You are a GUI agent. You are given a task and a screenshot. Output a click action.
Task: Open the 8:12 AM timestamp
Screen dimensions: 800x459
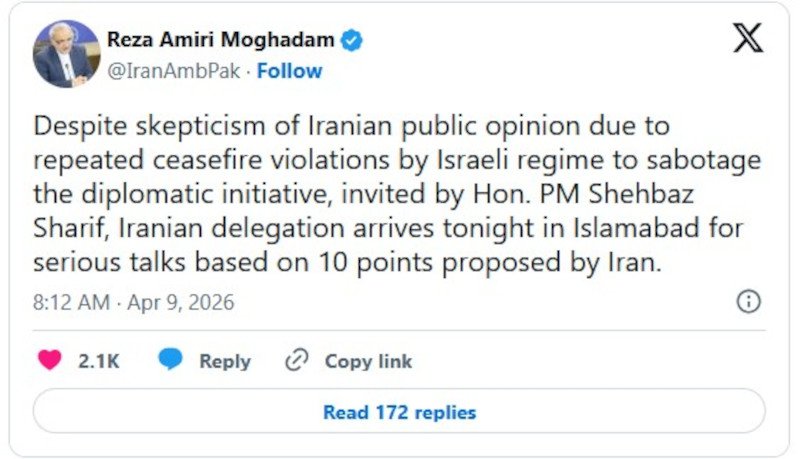pos(70,302)
